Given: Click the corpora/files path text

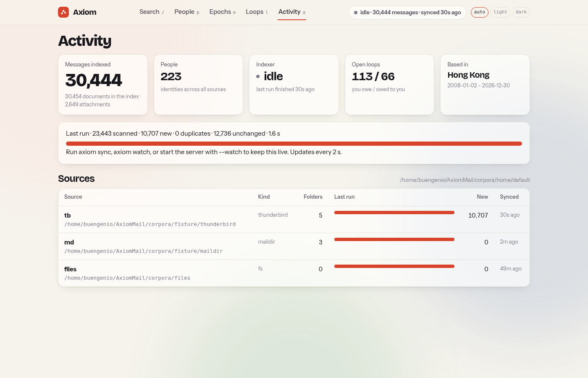Looking at the screenshot, I should click(x=127, y=278).
